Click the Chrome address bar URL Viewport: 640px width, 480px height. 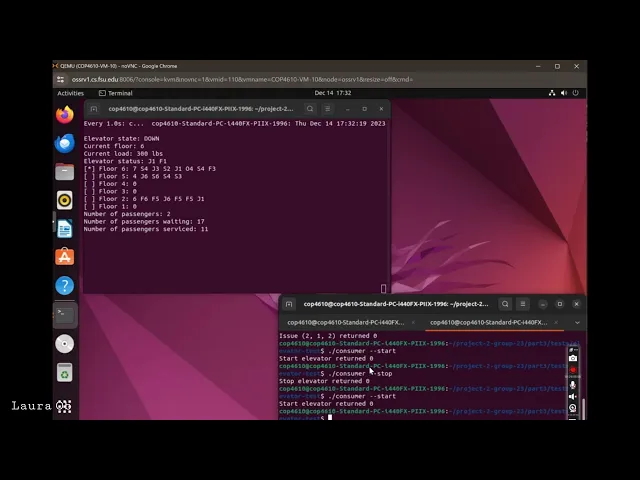click(242, 79)
